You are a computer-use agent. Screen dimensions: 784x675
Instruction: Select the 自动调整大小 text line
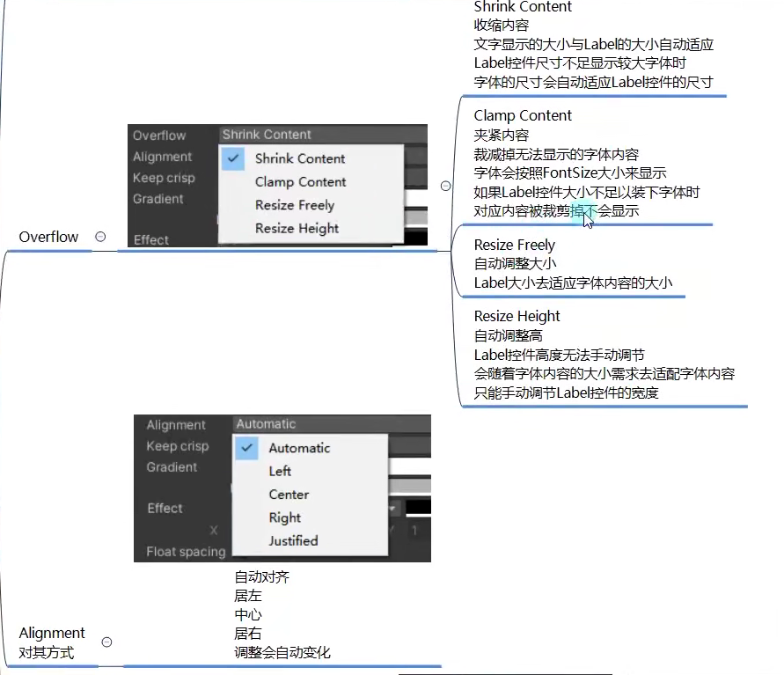click(515, 263)
